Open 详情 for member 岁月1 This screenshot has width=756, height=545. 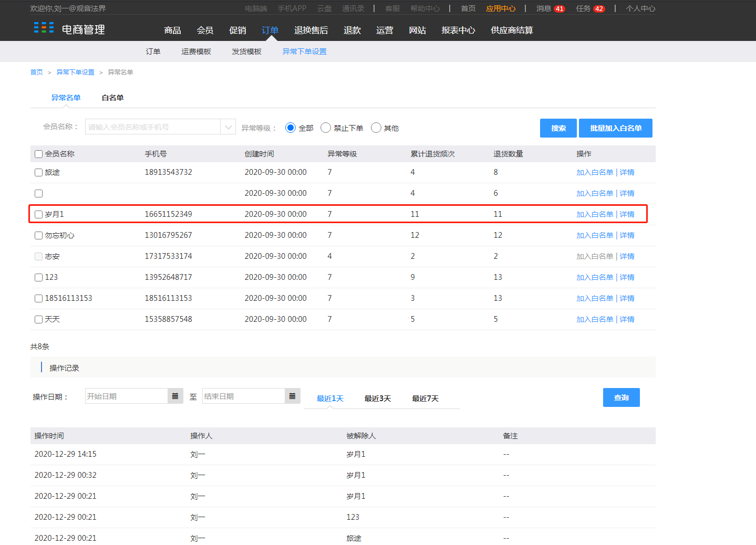pyautogui.click(x=627, y=214)
